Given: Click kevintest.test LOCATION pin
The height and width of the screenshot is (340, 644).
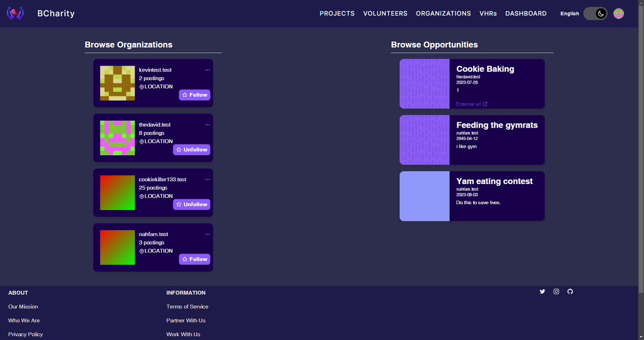Looking at the screenshot, I should (x=142, y=87).
